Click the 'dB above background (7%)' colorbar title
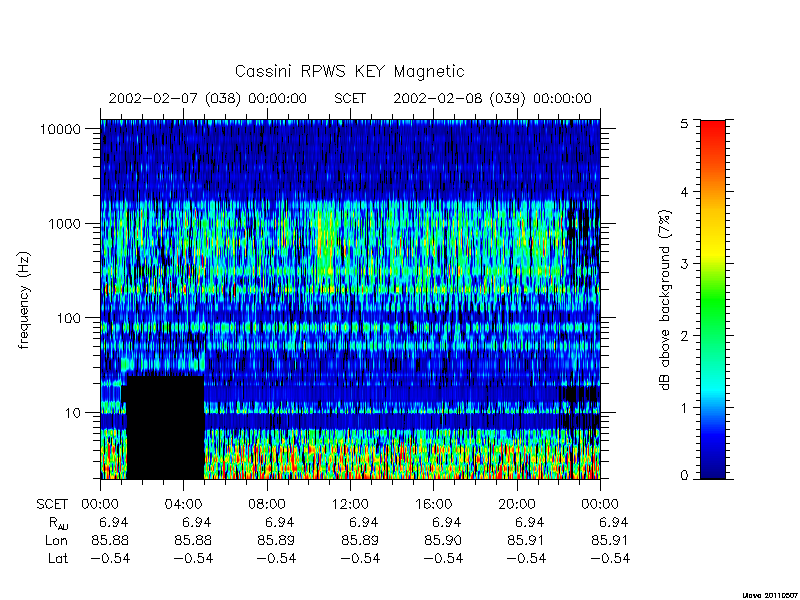Screen dimensions: 800x600 [x=665, y=300]
